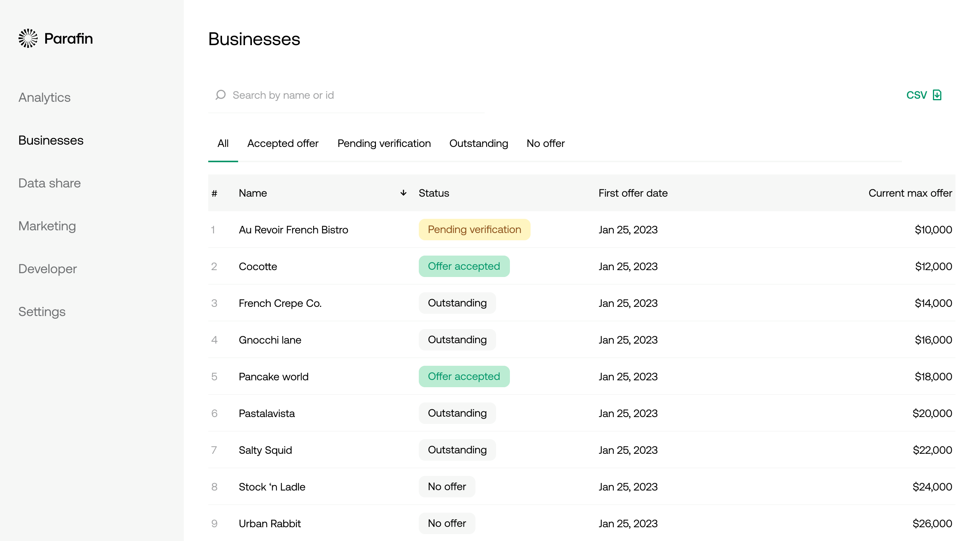Click the Parafin sunburst logo icon
Screen dimensions: 980x541
(x=28, y=38)
